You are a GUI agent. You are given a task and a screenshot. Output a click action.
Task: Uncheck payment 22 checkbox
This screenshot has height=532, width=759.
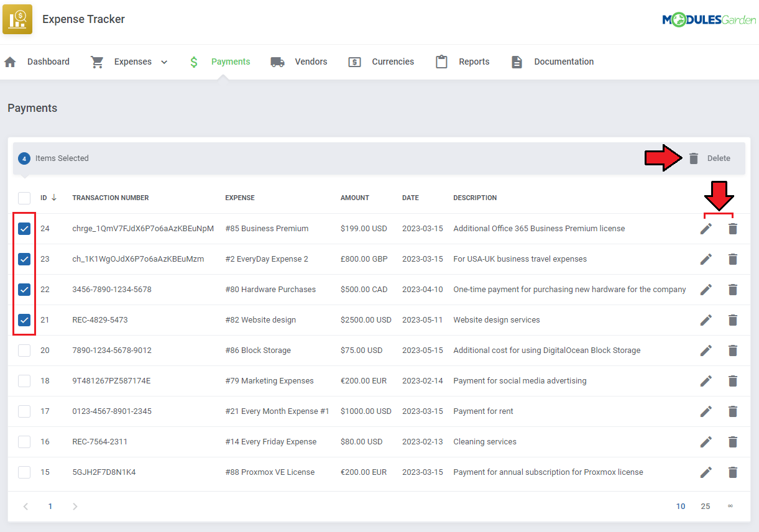[x=24, y=290]
